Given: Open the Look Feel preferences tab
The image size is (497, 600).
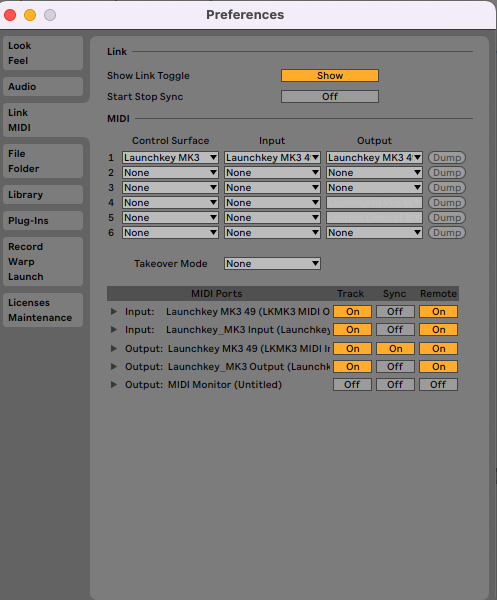Looking at the screenshot, I should (x=43, y=53).
